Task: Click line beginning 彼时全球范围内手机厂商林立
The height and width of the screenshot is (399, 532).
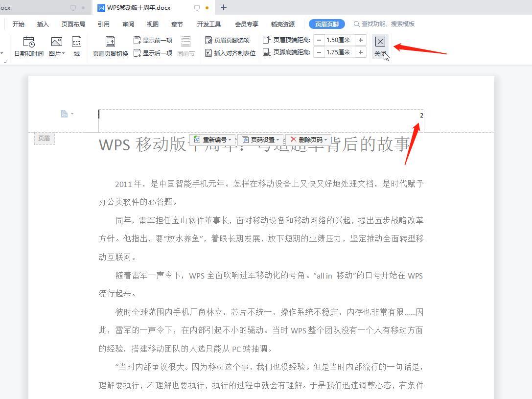Action: tap(269, 312)
